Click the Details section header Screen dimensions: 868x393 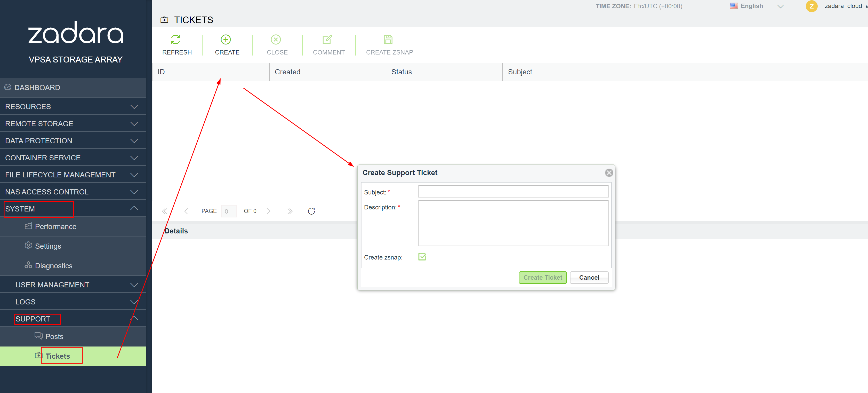176,231
